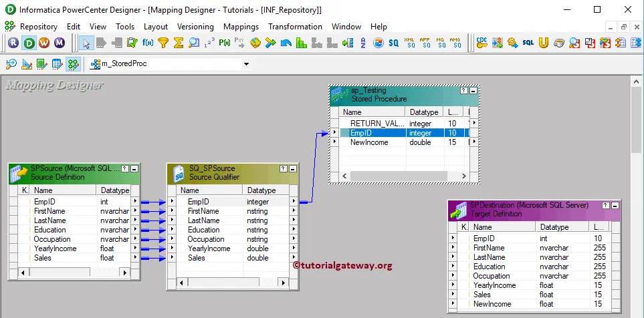
Task: Minimize the sp_Testing transformation box
Action: coord(473,91)
